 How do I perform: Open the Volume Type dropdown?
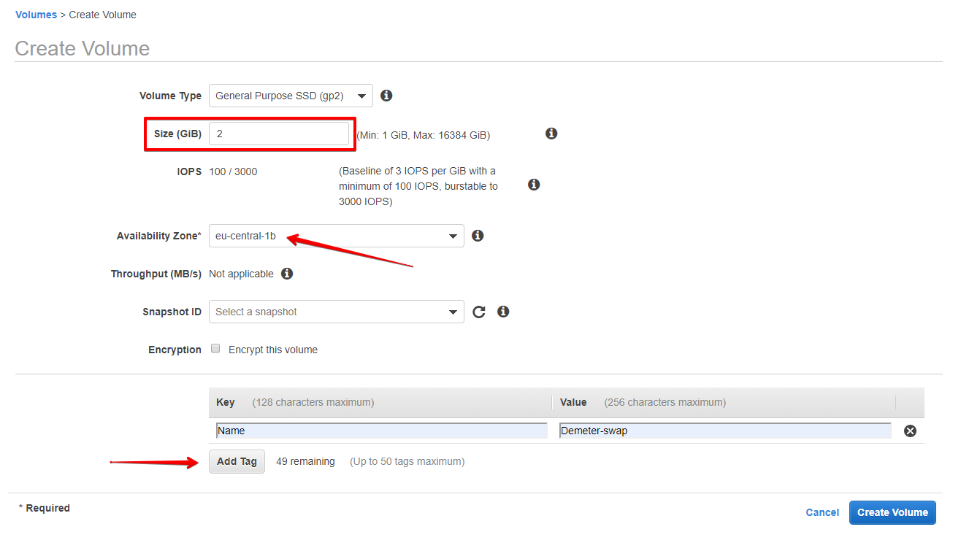pyautogui.click(x=291, y=96)
